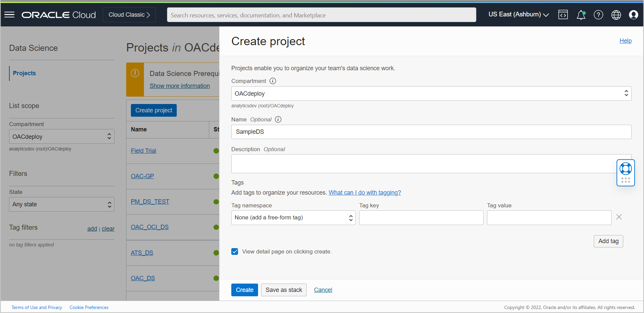Image resolution: width=644 pixels, height=313 pixels.
Task: Remove the tag row with the X
Action: click(x=619, y=217)
